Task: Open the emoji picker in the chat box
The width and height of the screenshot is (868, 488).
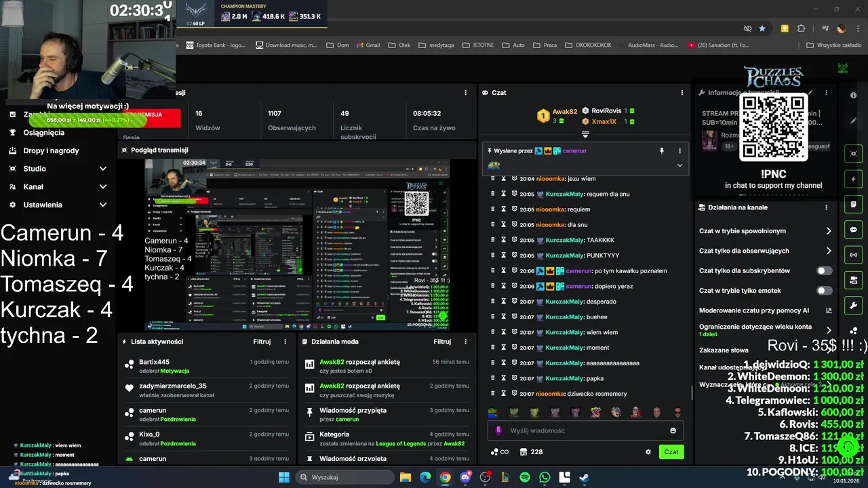Action: [x=673, y=430]
